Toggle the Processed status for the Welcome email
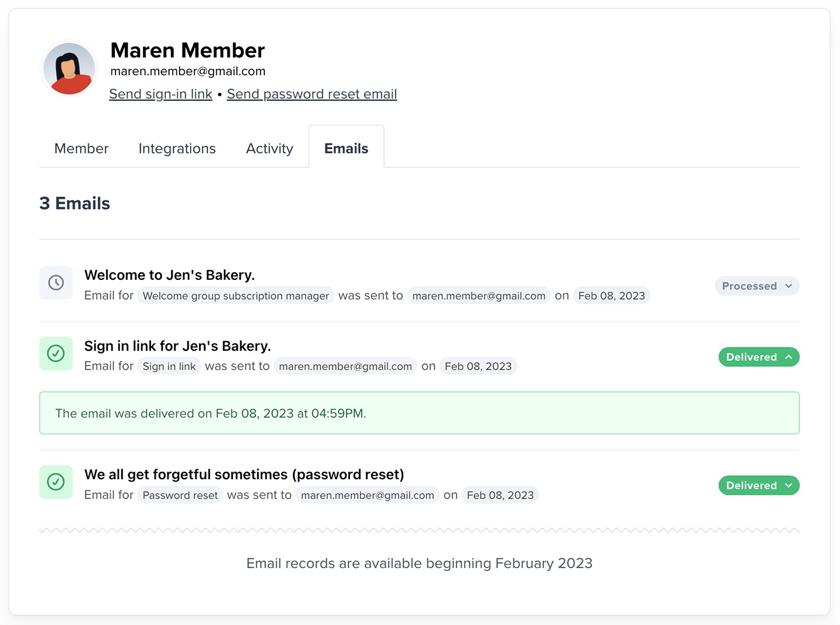The image size is (840, 625). coord(757,286)
